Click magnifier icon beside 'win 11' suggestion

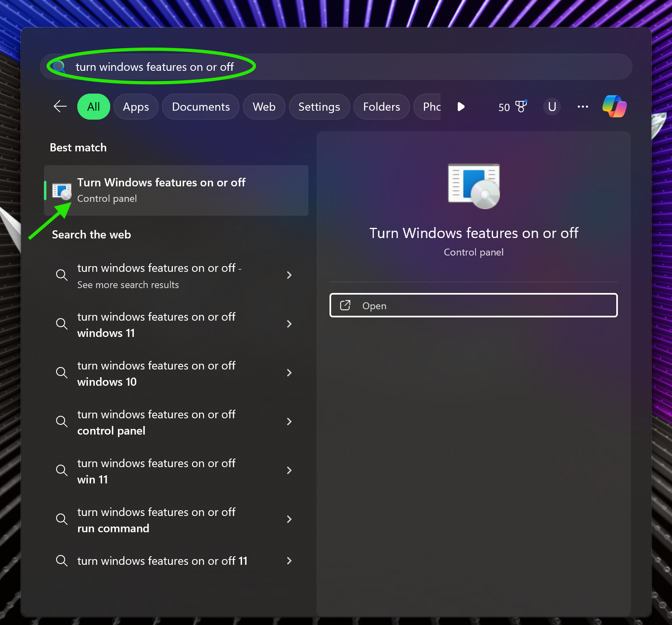point(62,470)
